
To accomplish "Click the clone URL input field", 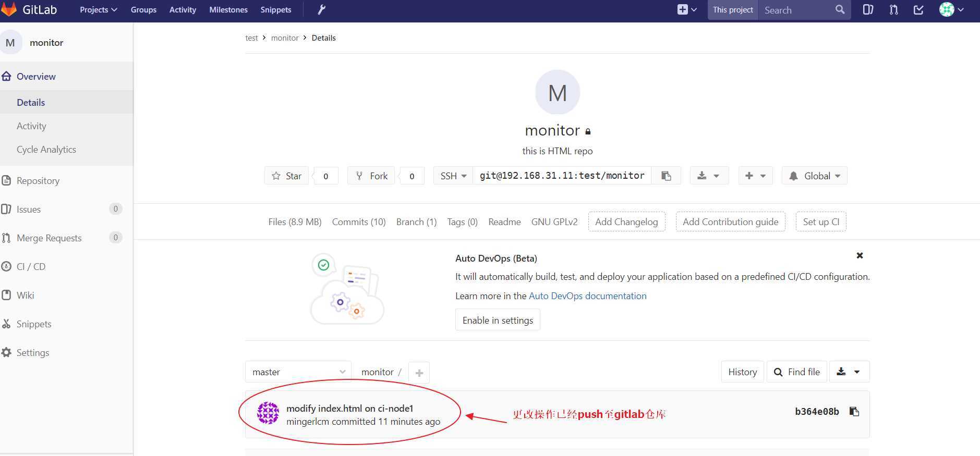I will coord(562,176).
